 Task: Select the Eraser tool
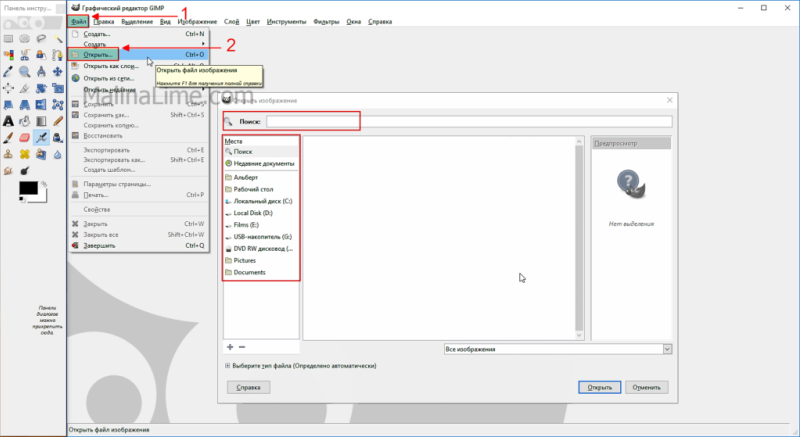click(24, 138)
